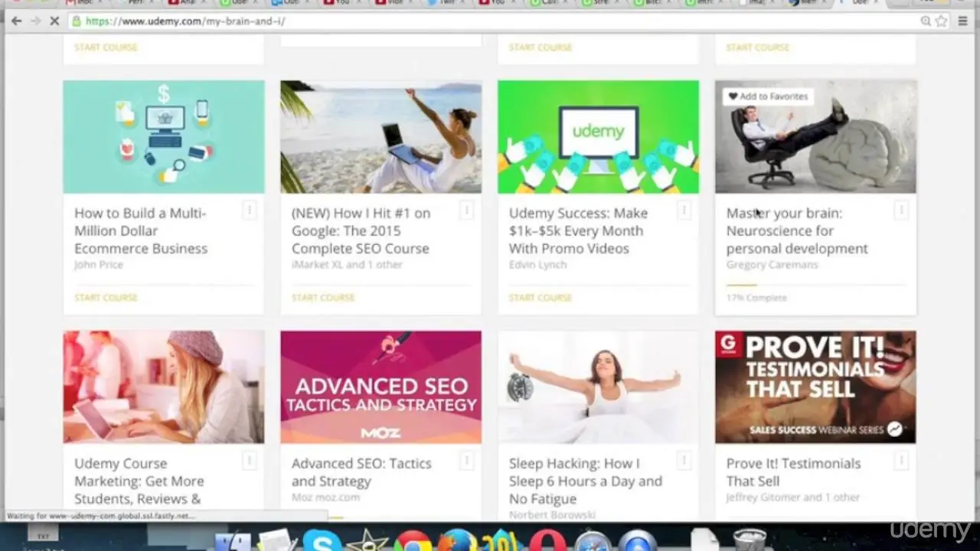Start the Multi-Million Dollar Ecommerce Business course
Viewport: 980px width, 551px height.
[106, 297]
